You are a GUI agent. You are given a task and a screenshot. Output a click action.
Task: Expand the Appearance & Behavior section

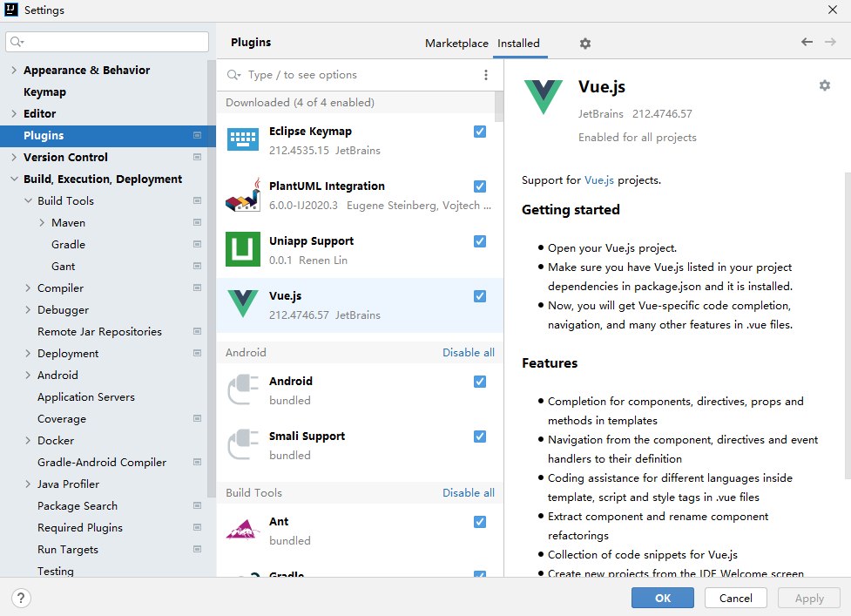(14, 71)
